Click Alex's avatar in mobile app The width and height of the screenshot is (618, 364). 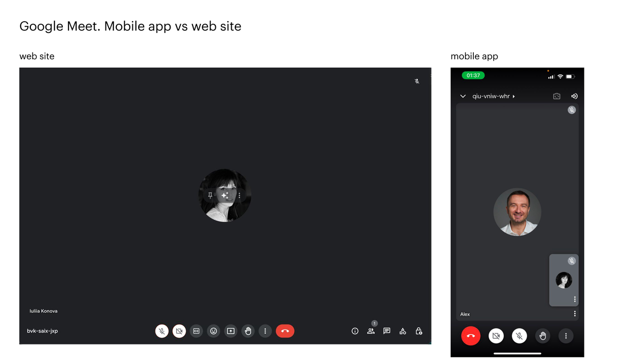pos(517,212)
